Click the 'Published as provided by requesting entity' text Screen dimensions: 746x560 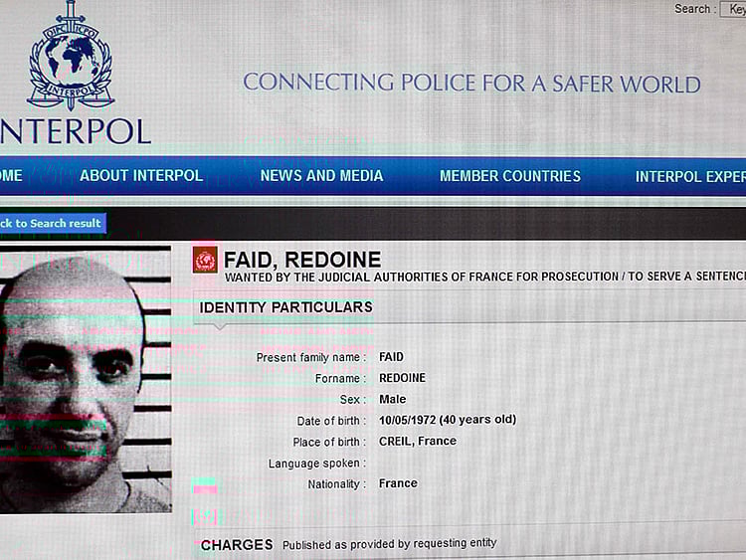coord(389,544)
